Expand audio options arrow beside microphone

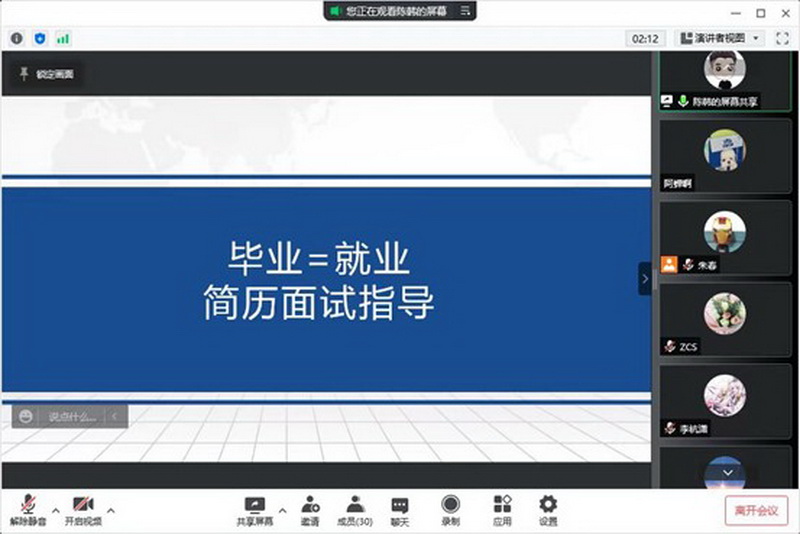(x=54, y=509)
